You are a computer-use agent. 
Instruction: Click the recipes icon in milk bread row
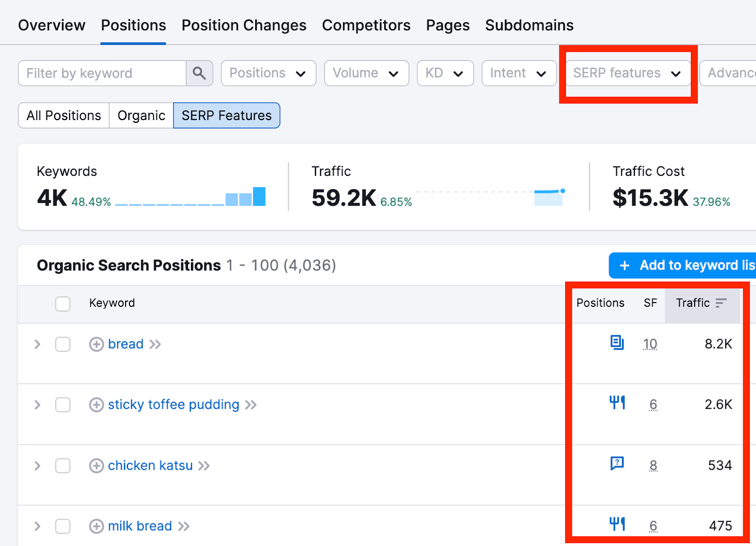pos(617,524)
